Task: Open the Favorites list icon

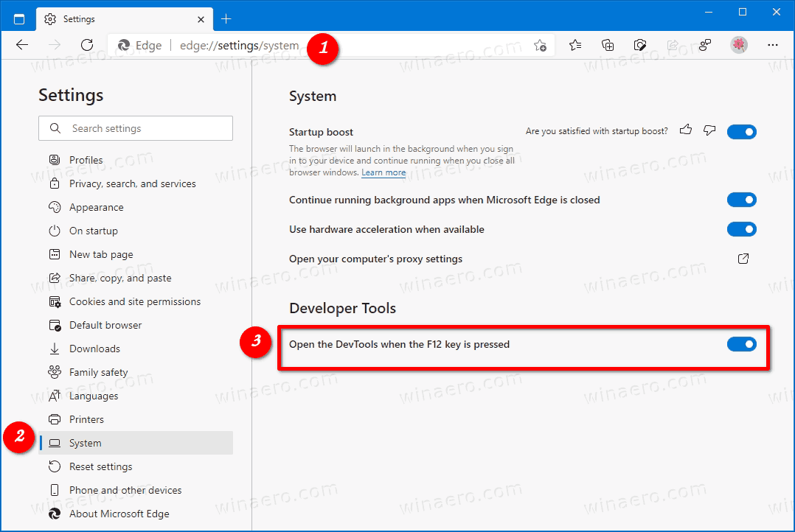Action: click(x=575, y=46)
